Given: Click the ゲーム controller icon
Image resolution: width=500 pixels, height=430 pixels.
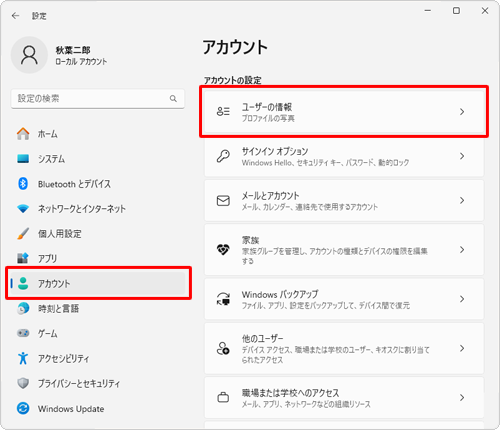Looking at the screenshot, I should (x=23, y=333).
